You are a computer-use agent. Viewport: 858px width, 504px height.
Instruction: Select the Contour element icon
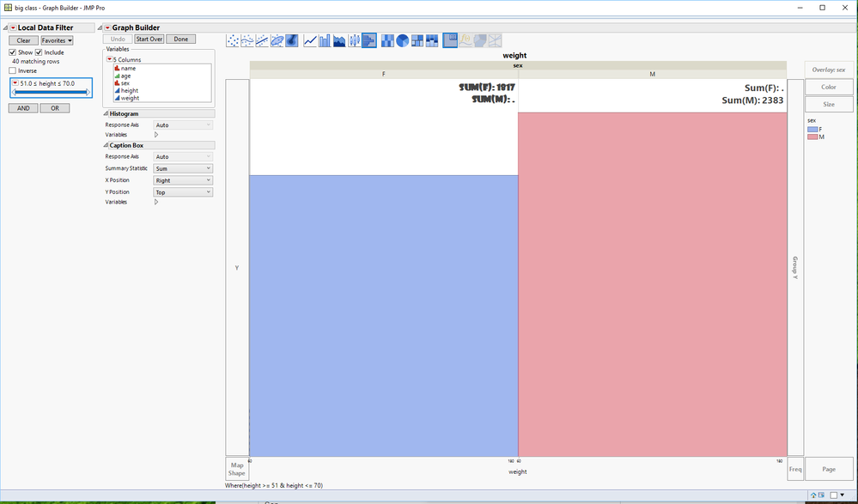(292, 40)
